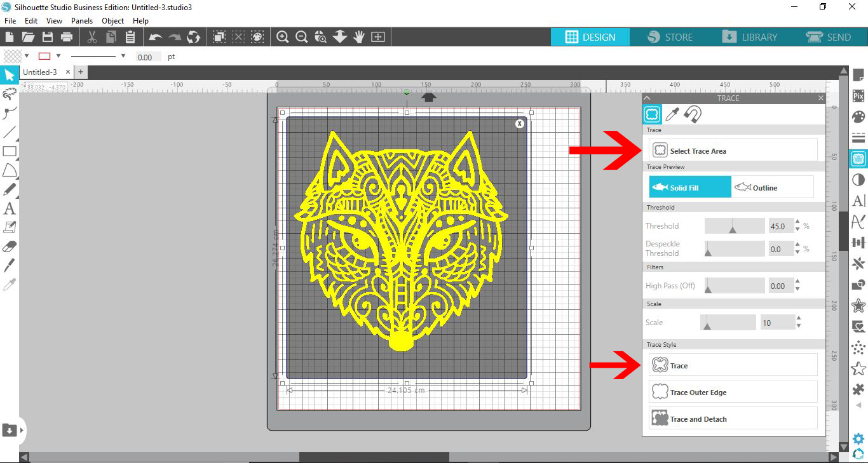Switch to the DESIGN tab

pos(590,37)
